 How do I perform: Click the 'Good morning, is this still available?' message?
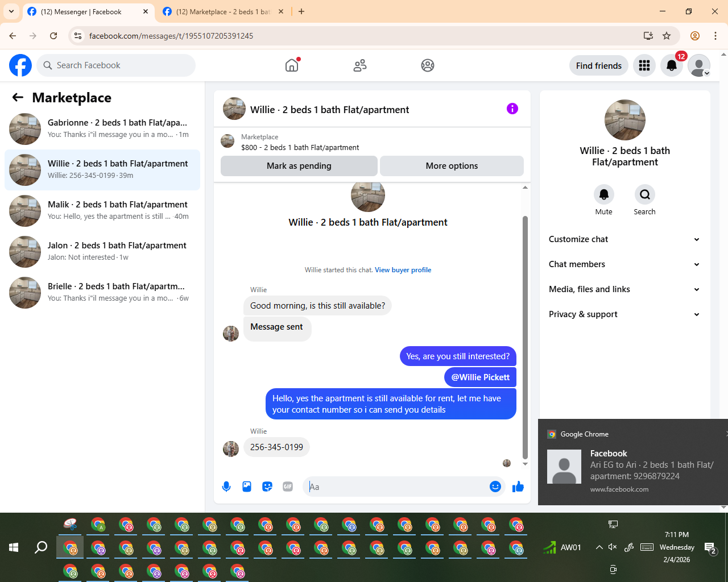(x=318, y=306)
